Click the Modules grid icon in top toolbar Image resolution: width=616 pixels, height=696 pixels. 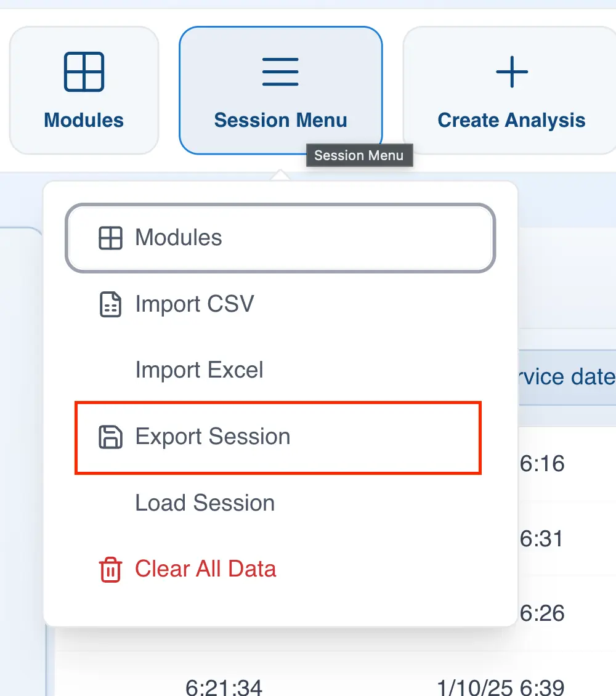click(84, 71)
